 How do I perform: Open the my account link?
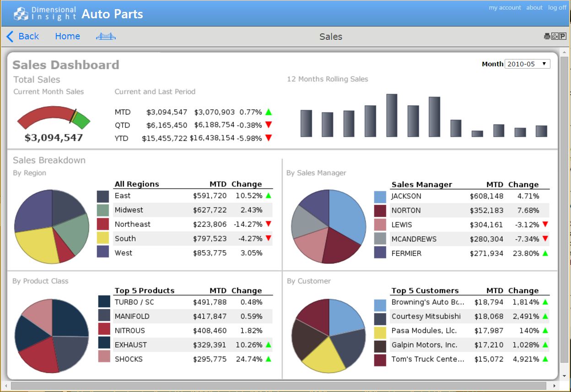point(505,8)
